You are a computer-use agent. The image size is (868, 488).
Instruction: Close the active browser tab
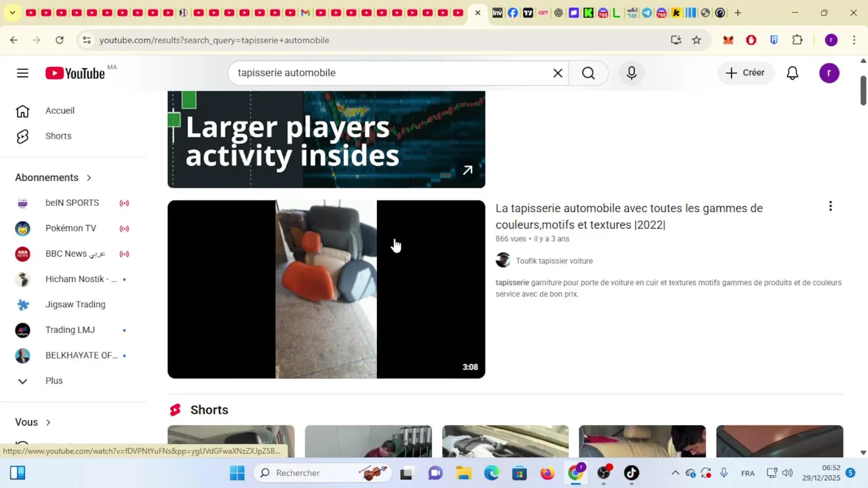point(477,13)
